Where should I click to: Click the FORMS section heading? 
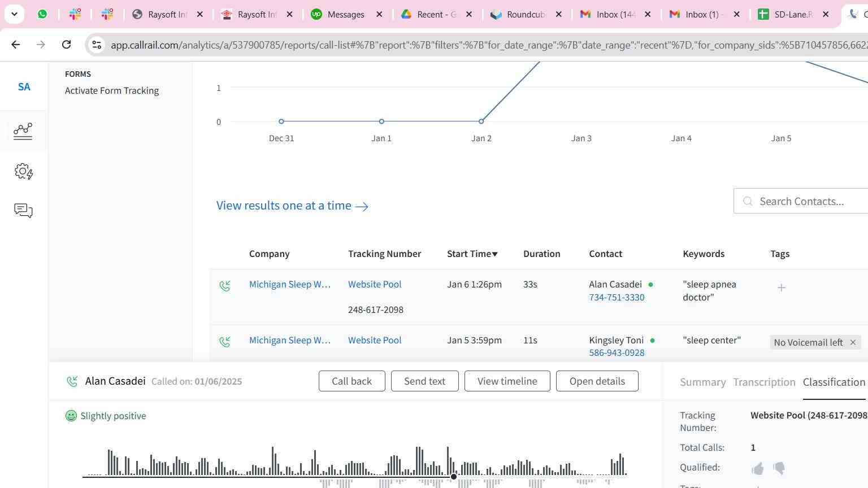[78, 74]
